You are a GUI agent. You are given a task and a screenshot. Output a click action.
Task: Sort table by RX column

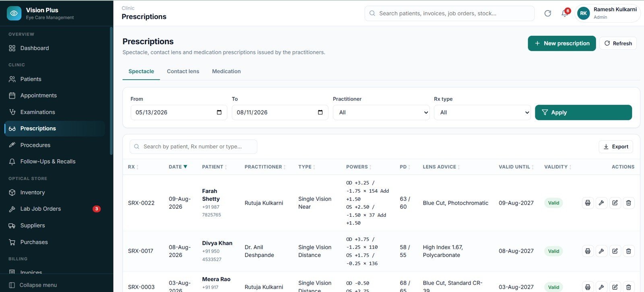pos(133,167)
